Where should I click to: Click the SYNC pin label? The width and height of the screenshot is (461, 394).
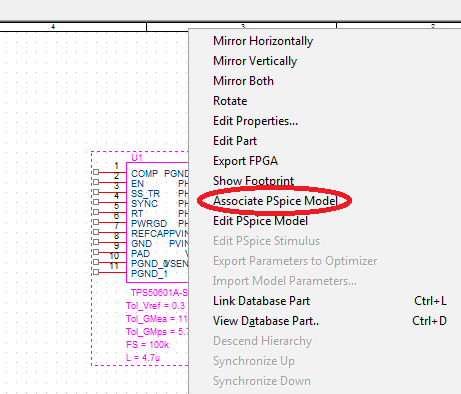coord(144,204)
